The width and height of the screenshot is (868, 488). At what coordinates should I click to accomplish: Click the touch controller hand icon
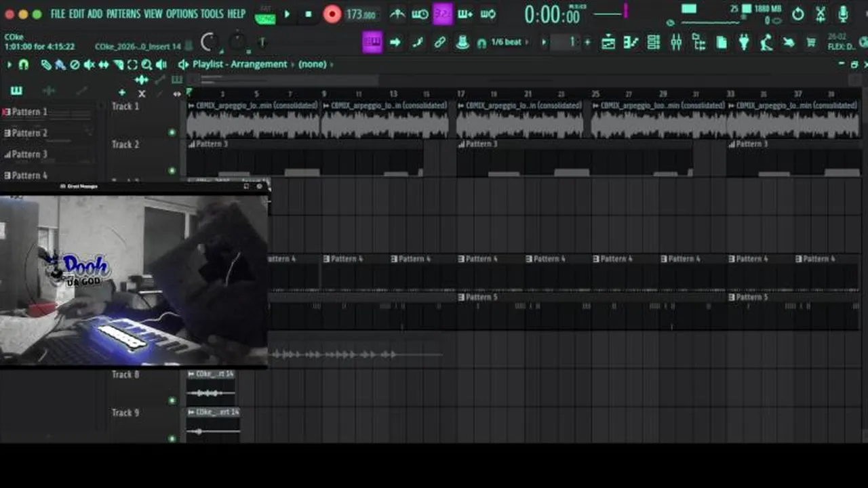pyautogui.click(x=789, y=42)
